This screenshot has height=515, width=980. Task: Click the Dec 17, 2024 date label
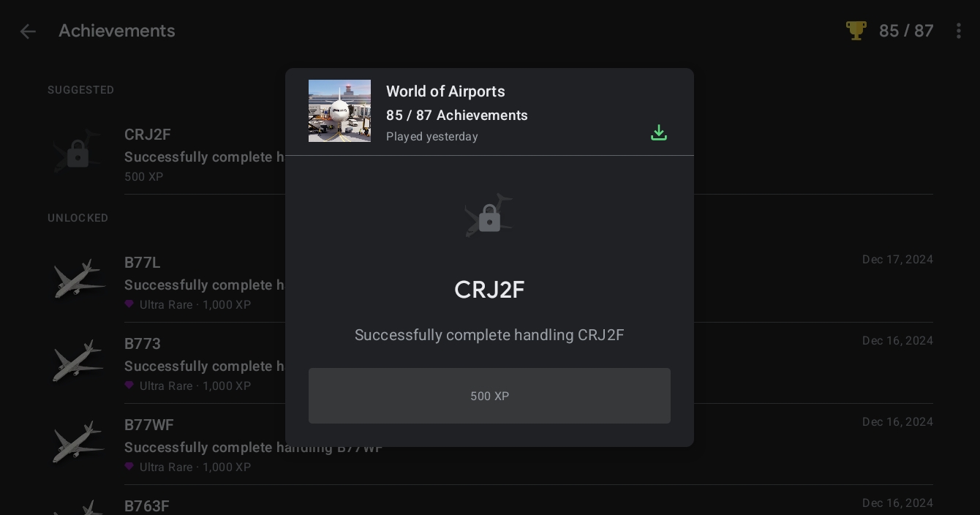click(x=897, y=260)
